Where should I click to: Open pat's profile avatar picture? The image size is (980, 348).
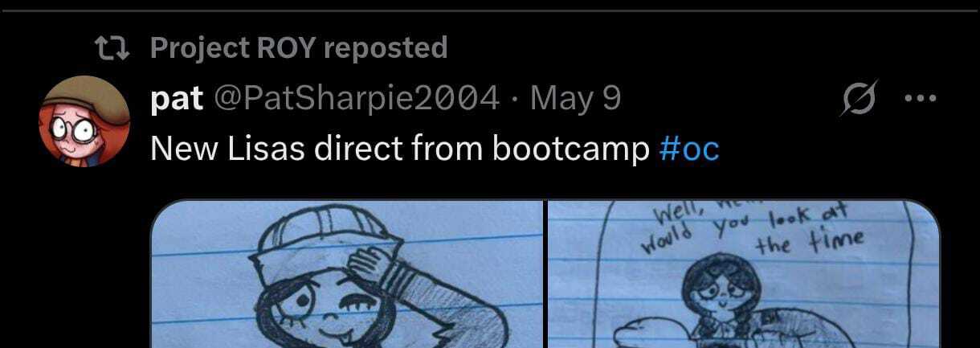point(84,121)
